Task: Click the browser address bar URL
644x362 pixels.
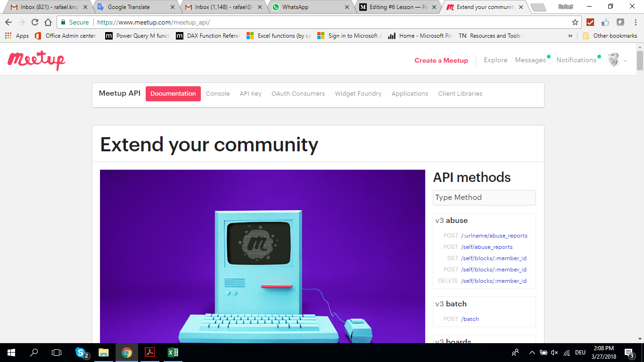Action: [x=154, y=22]
